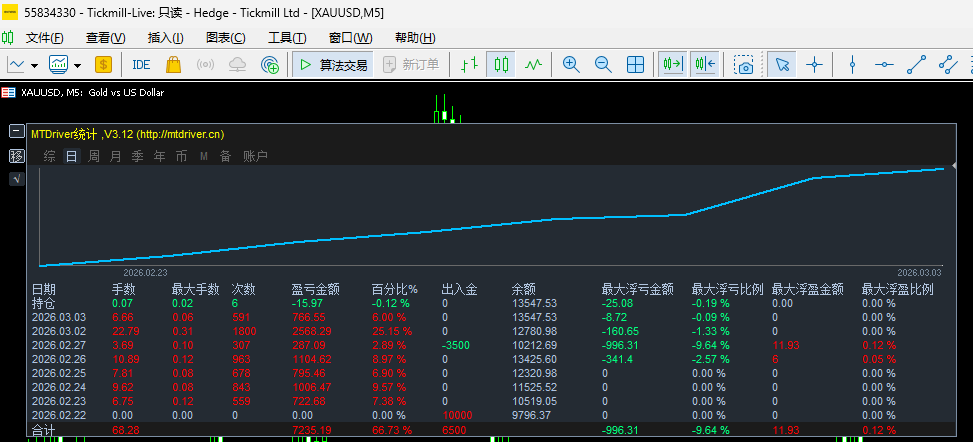Expand the indicators dropdown arrow
Screen dimensions: 973x442
pos(78,65)
